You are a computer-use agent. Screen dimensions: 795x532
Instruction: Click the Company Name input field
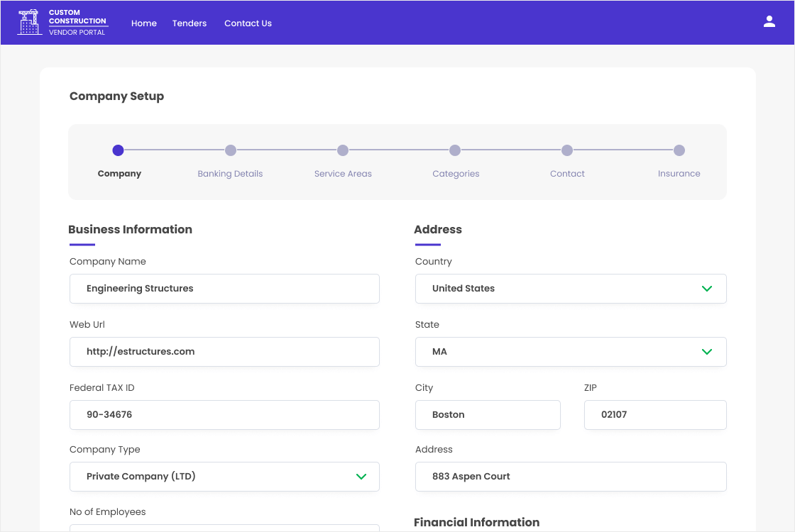tap(224, 289)
